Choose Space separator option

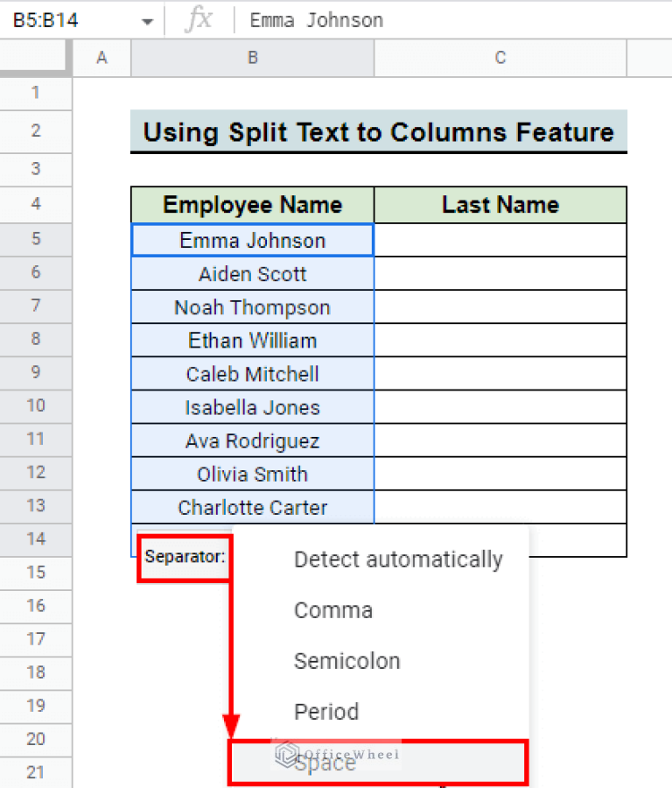377,763
